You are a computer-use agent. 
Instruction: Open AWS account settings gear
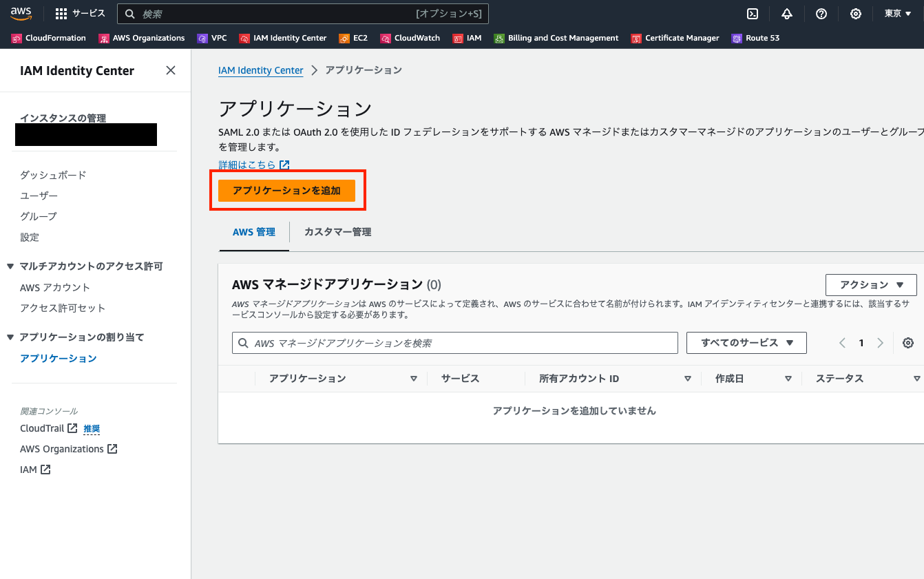(x=855, y=13)
